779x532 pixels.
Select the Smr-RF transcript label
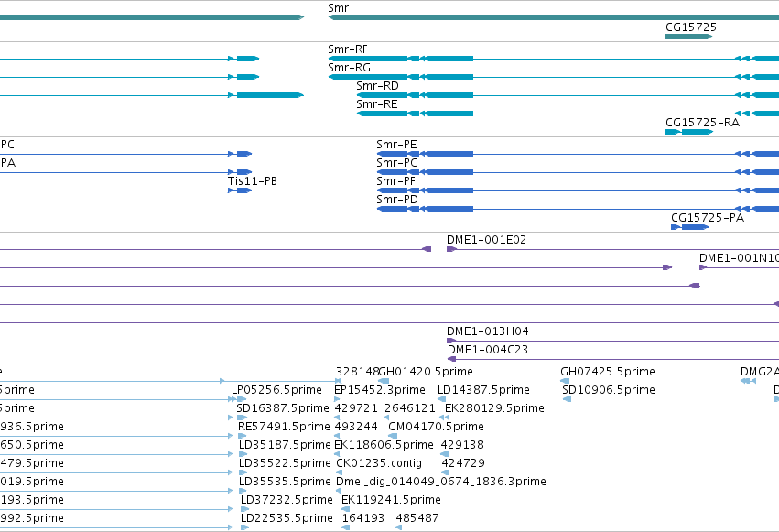click(x=348, y=49)
